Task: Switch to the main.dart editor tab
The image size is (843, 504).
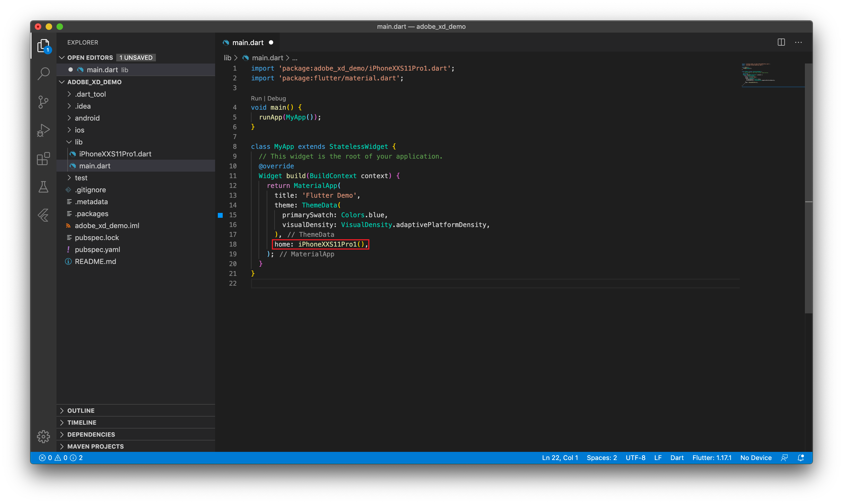Action: 248,42
